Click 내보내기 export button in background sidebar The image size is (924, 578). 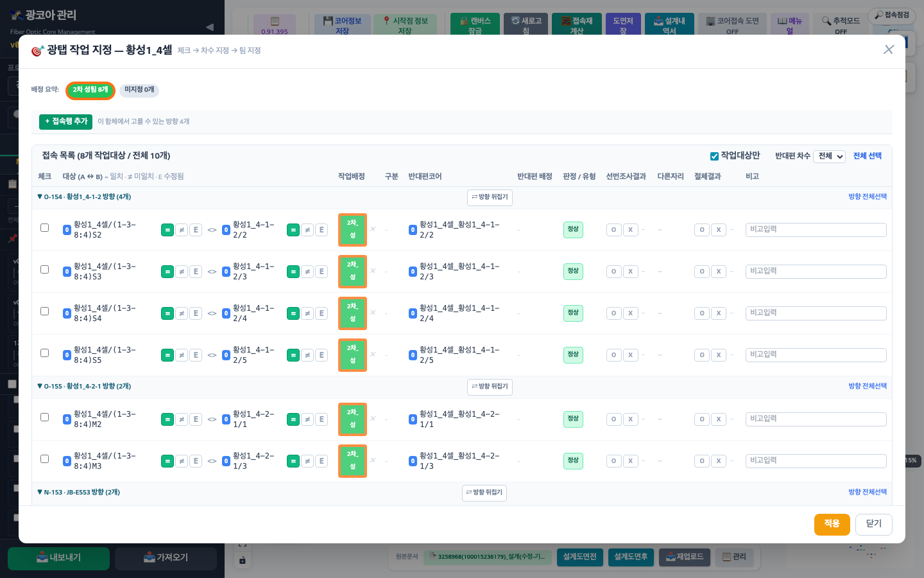pyautogui.click(x=58, y=558)
